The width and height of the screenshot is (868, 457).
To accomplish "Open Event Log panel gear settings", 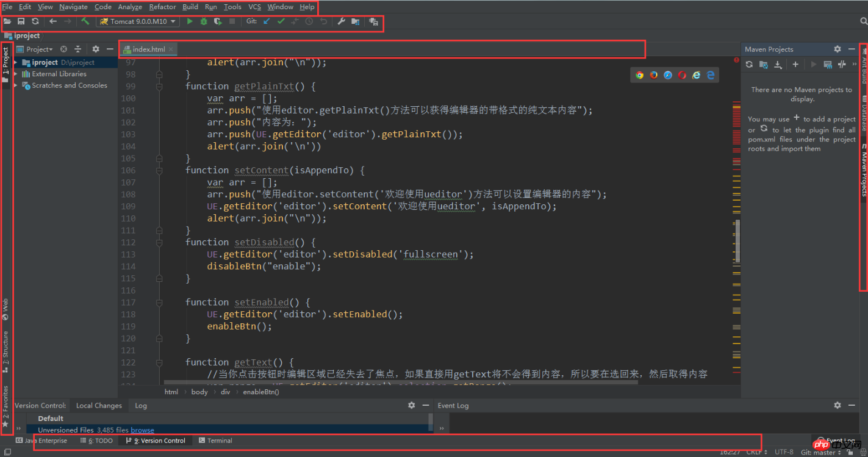I will [x=838, y=405].
